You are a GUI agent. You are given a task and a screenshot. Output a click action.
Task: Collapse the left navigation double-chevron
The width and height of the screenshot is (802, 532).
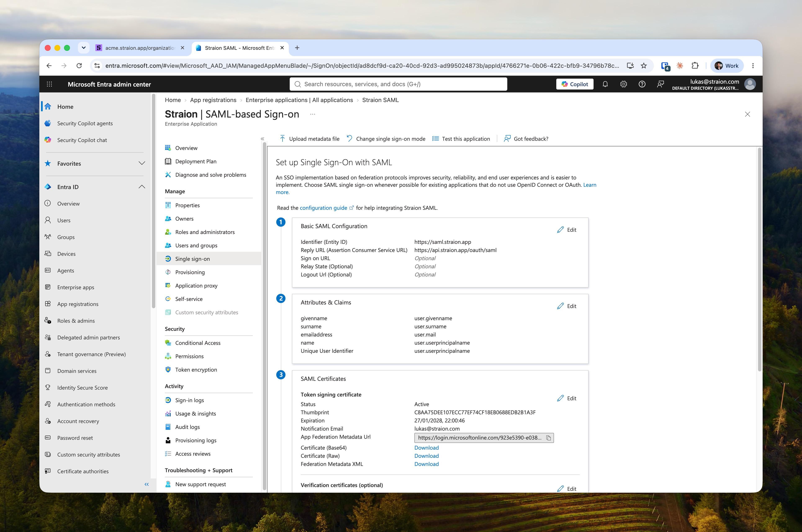(147, 484)
